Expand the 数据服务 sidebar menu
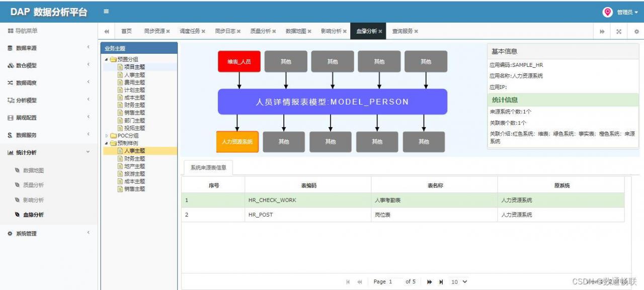The height and width of the screenshot is (290, 644). point(49,135)
